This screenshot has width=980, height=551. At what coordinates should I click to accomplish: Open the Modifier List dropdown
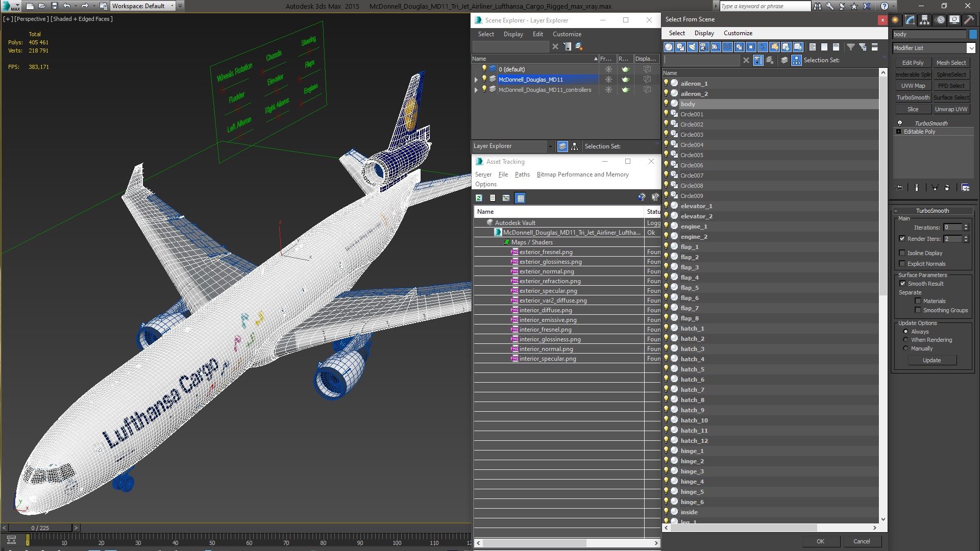click(x=970, y=48)
